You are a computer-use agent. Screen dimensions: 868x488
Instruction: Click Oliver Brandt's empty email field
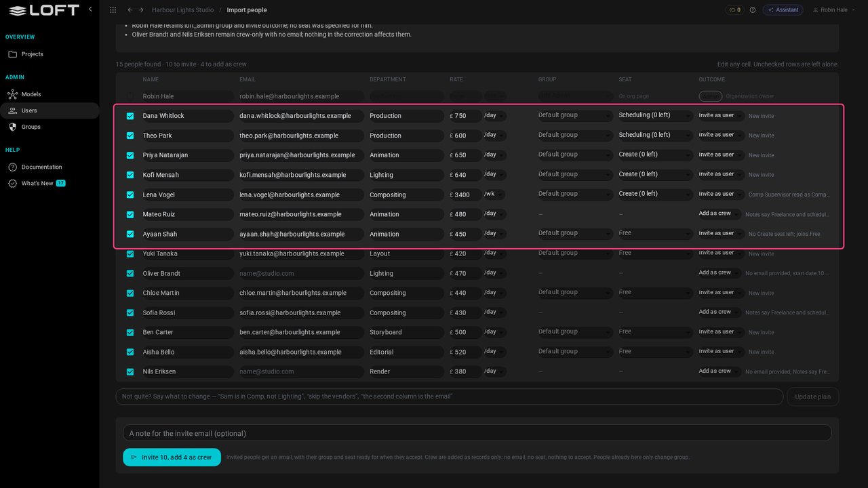click(300, 273)
